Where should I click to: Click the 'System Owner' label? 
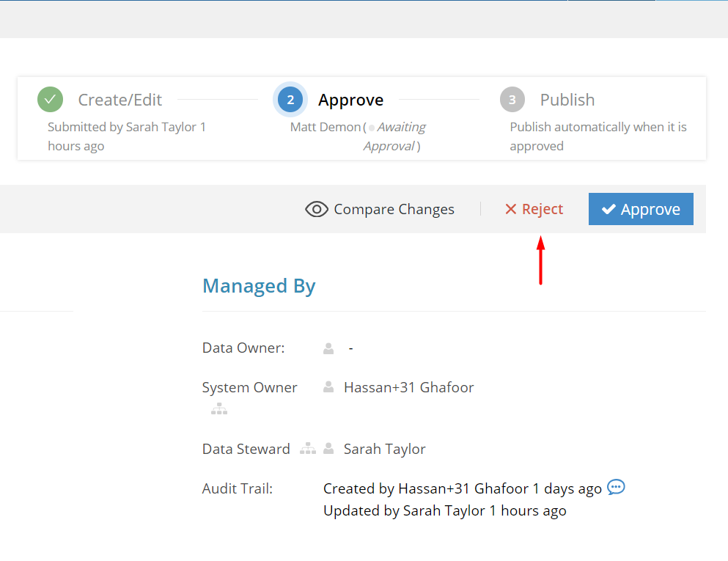[x=249, y=387]
